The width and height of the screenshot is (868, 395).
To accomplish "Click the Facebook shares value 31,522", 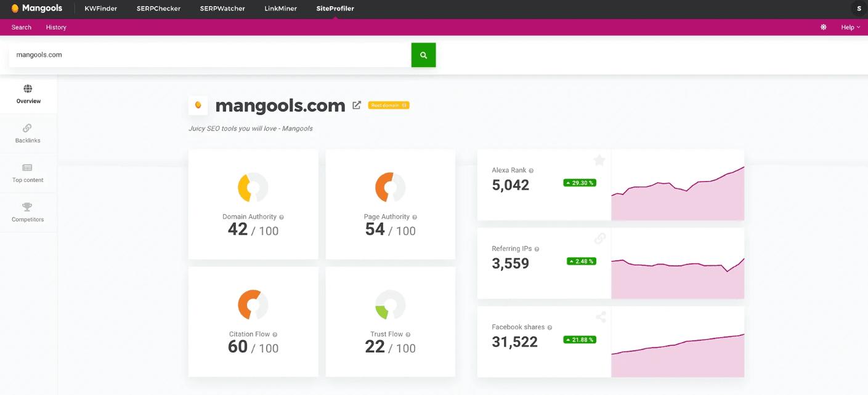I will coord(515,342).
